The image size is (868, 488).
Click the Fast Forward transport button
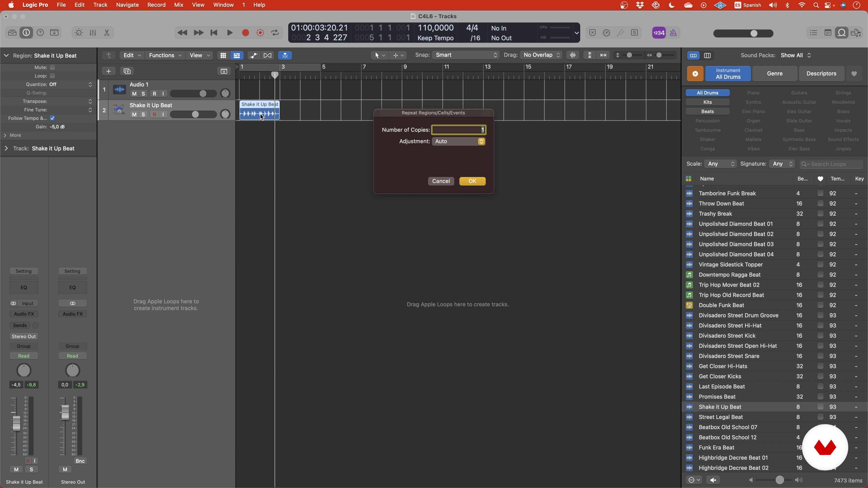[198, 33]
